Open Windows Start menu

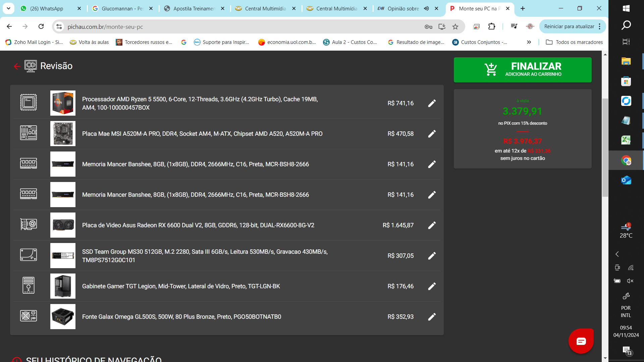click(626, 8)
